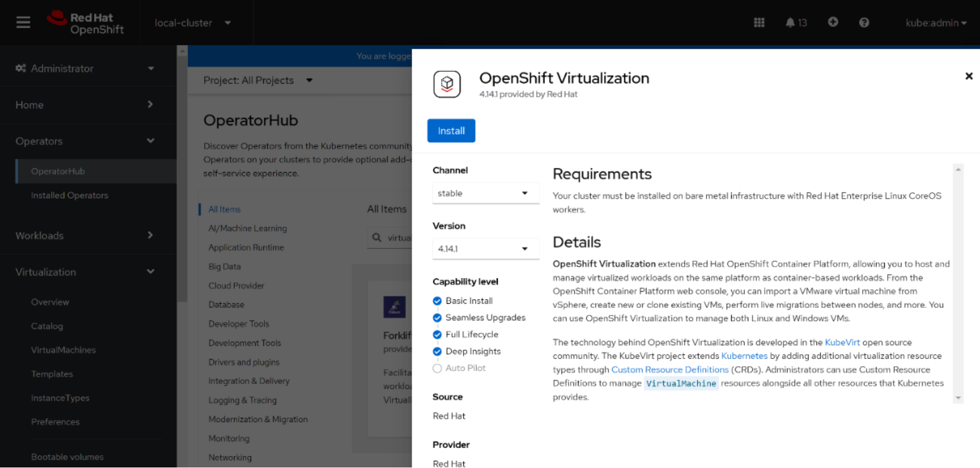
Task: Open InstanceTypes in the sidebar
Action: pos(60,398)
